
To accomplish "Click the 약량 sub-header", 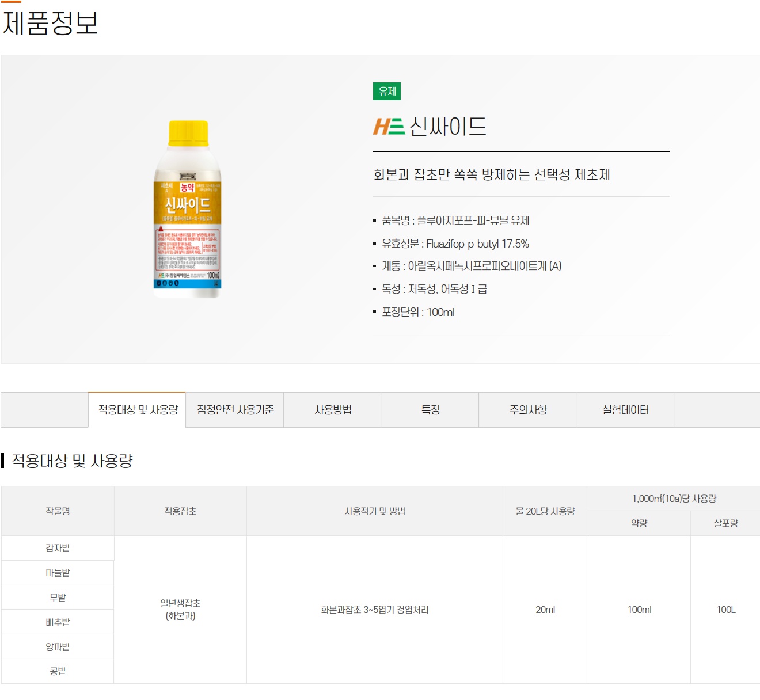I will (x=639, y=523).
